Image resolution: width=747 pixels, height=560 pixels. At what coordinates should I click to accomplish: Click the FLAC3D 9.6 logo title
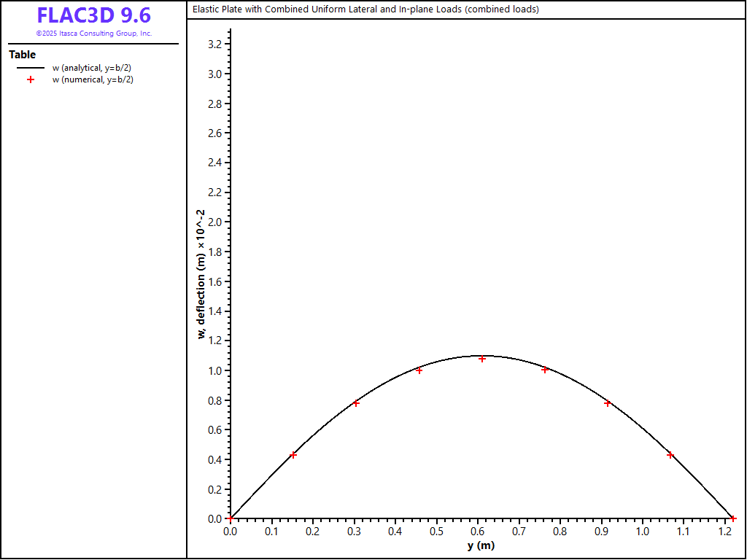(93, 15)
